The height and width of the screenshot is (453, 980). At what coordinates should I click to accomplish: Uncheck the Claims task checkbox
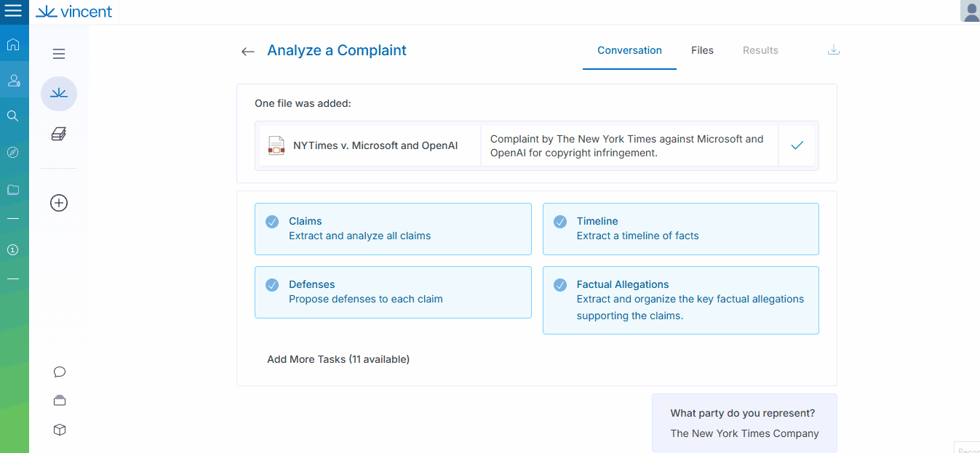tap(272, 222)
